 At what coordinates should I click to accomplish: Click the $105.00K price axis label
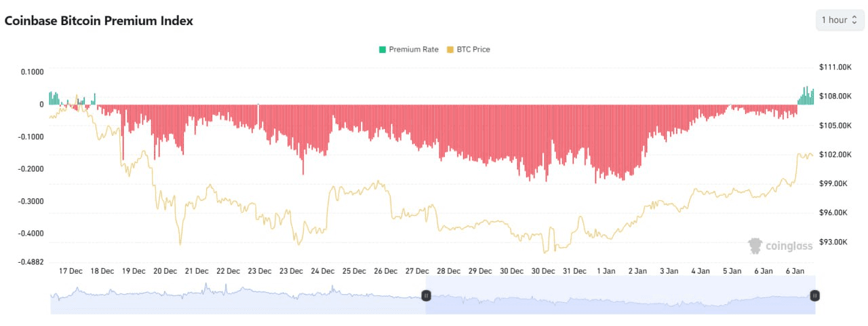835,126
